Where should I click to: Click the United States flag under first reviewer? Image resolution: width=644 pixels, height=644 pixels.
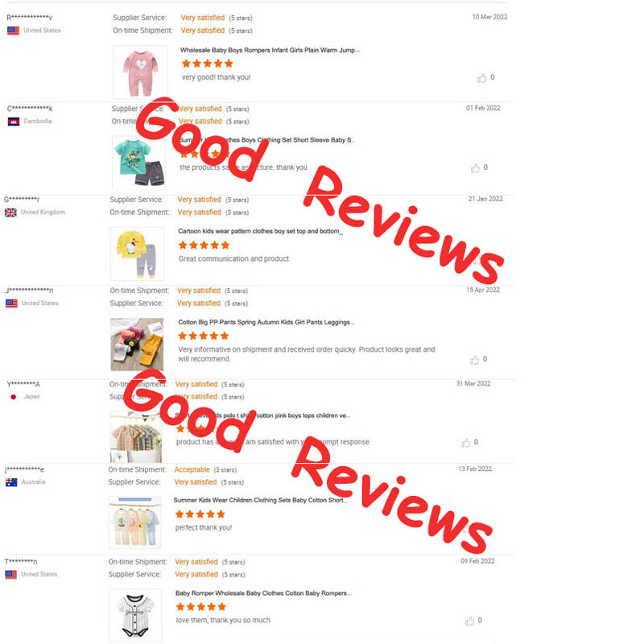(13, 31)
